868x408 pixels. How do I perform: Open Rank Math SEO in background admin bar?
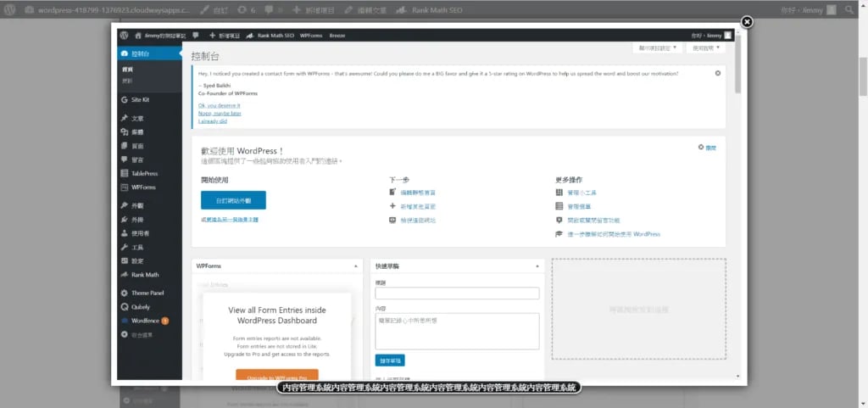(x=430, y=10)
